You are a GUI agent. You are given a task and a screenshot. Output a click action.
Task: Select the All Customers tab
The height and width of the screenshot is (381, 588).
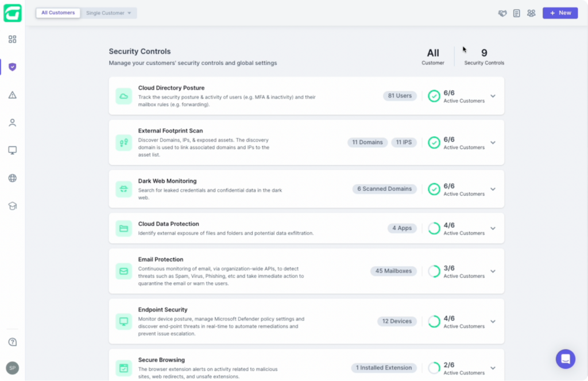click(x=58, y=13)
